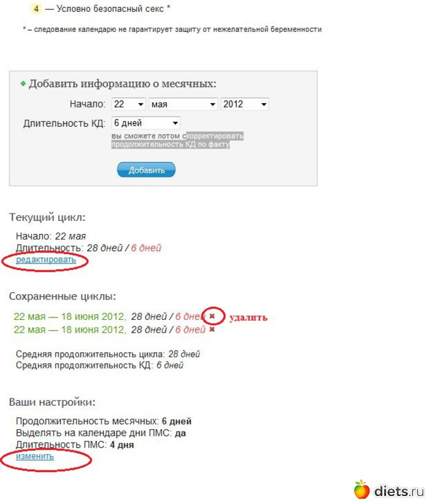Image resolution: width=429 pixels, height=504 pixels.
Task: Open the month dropdown showing мая
Action: tap(183, 104)
